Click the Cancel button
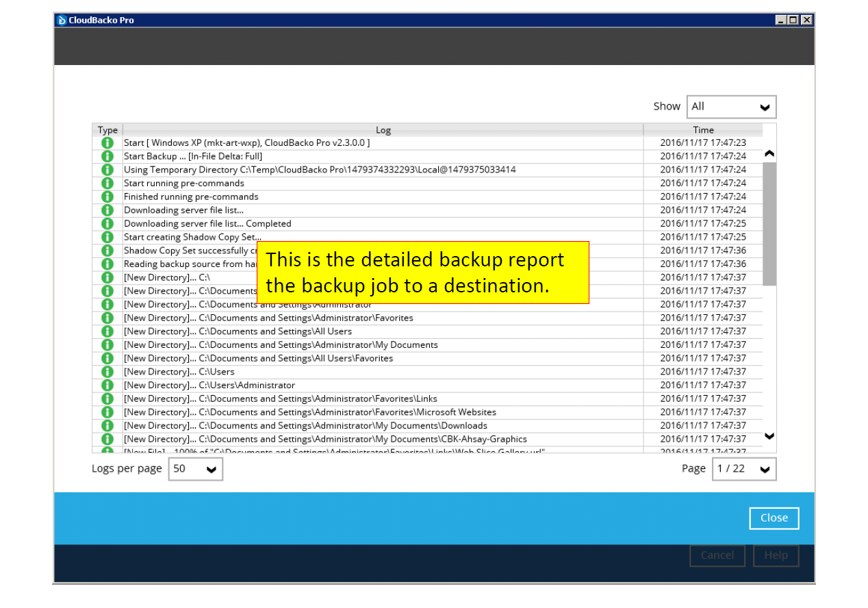868x608 pixels. pyautogui.click(x=717, y=555)
